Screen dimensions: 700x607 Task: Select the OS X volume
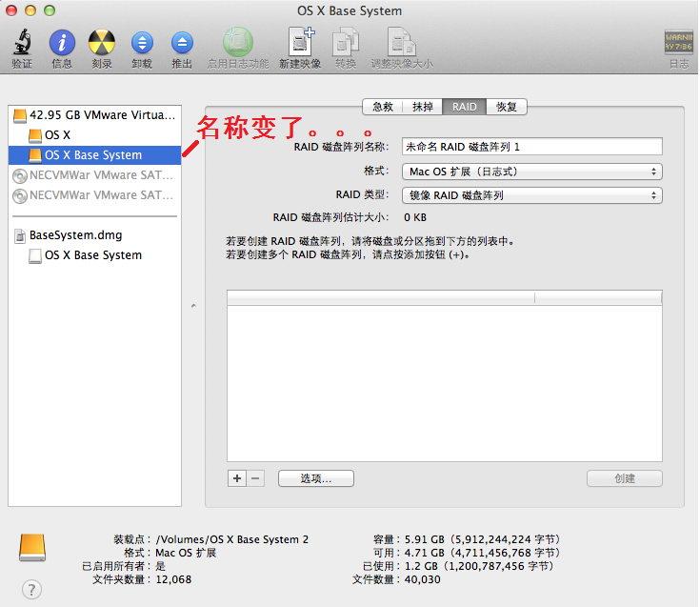pyautogui.click(x=94, y=135)
